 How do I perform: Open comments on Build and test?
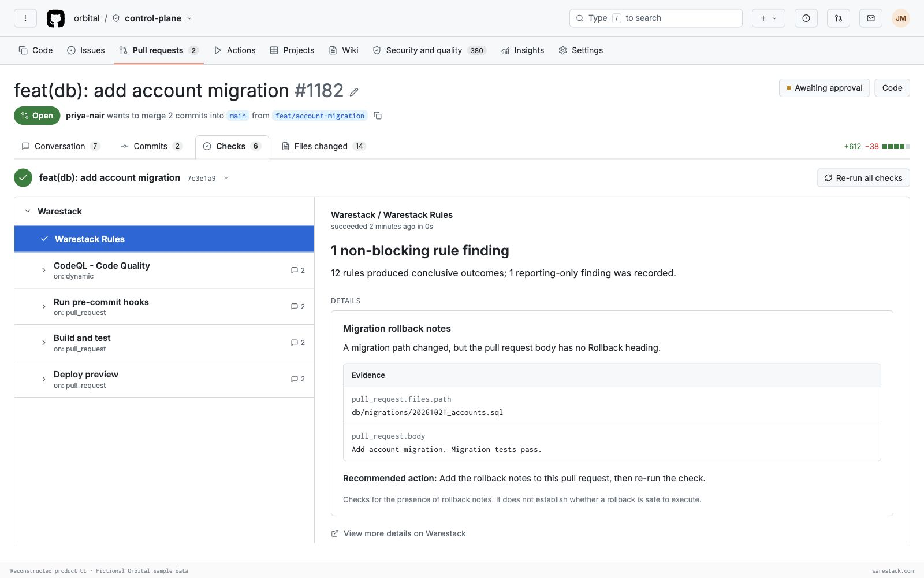coord(298,343)
